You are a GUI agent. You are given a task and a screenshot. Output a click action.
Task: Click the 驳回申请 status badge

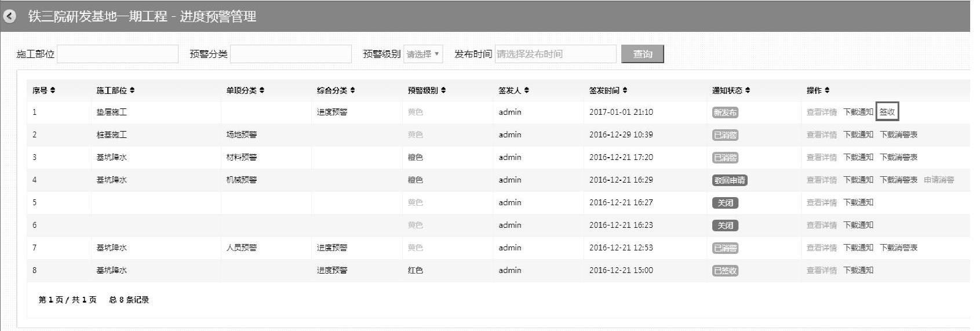pyautogui.click(x=730, y=180)
